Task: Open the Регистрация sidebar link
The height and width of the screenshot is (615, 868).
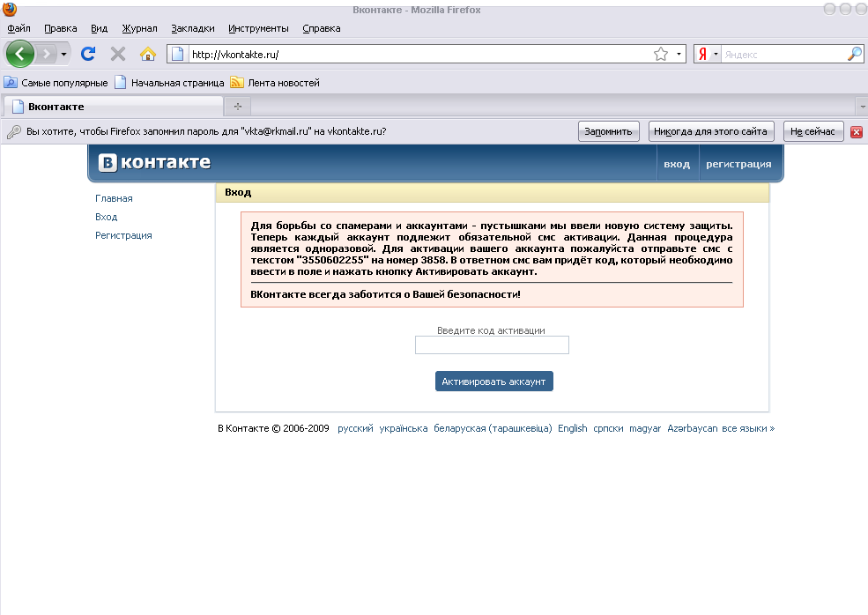Action: click(x=123, y=235)
